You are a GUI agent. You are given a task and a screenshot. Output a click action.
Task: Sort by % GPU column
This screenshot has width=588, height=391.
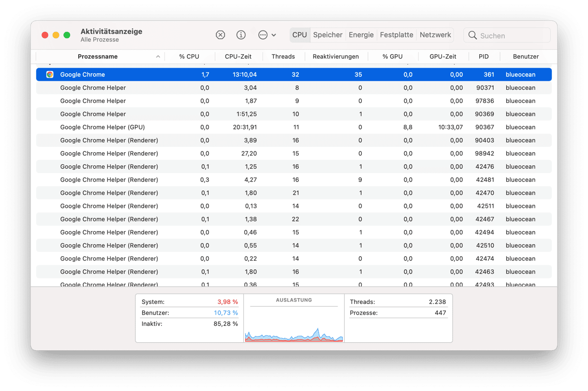point(393,57)
